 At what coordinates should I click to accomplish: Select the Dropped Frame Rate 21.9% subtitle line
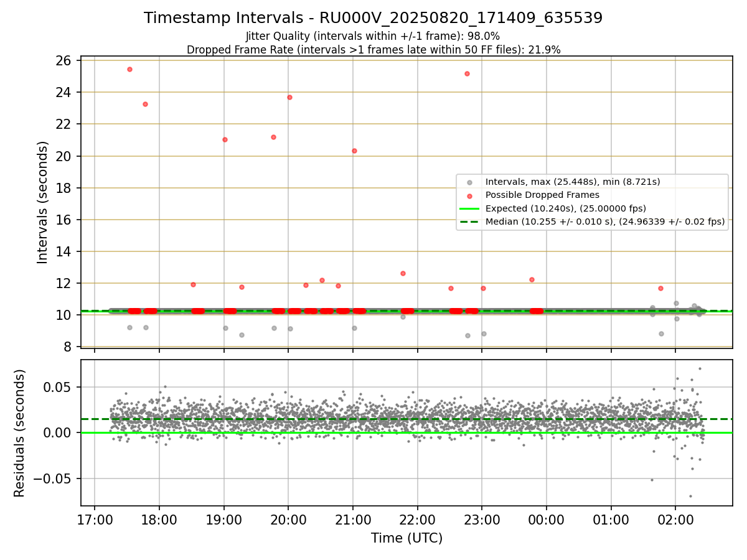click(373, 50)
